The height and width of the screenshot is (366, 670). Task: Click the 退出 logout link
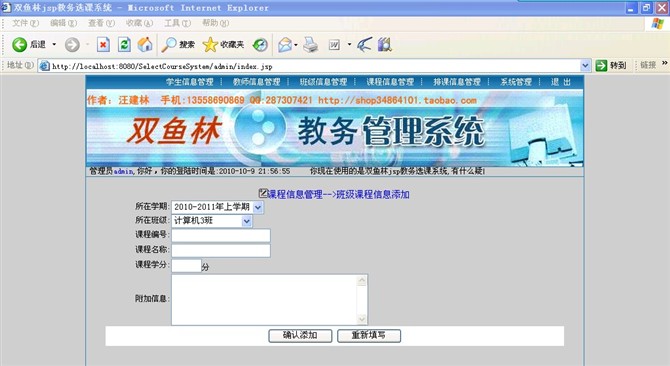pyautogui.click(x=561, y=82)
